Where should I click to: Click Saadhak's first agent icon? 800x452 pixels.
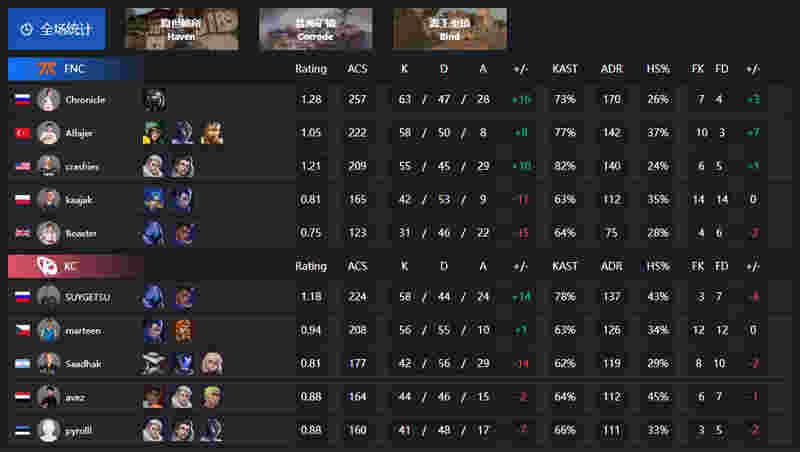coord(154,363)
